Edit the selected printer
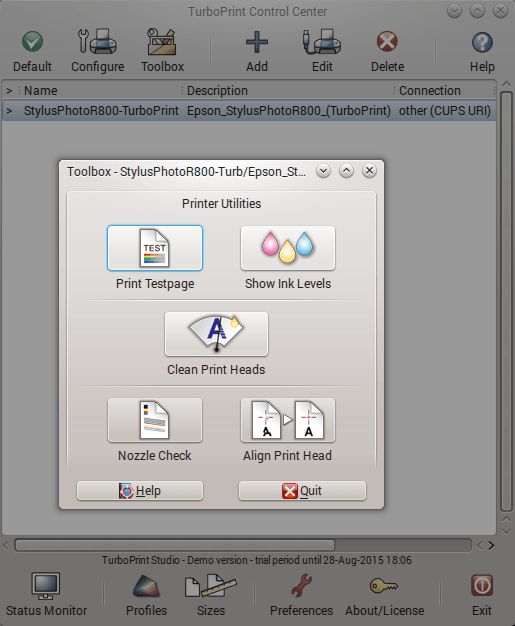This screenshot has height=626, width=515. coord(322,52)
